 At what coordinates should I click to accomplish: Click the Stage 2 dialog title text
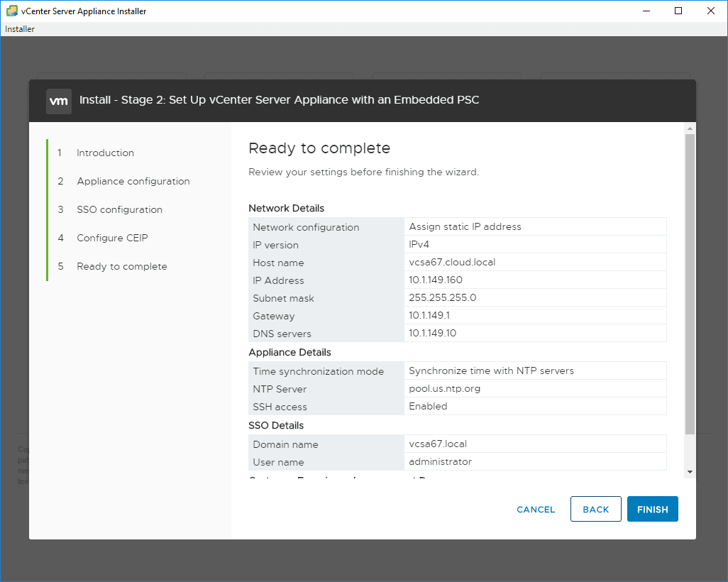click(279, 100)
